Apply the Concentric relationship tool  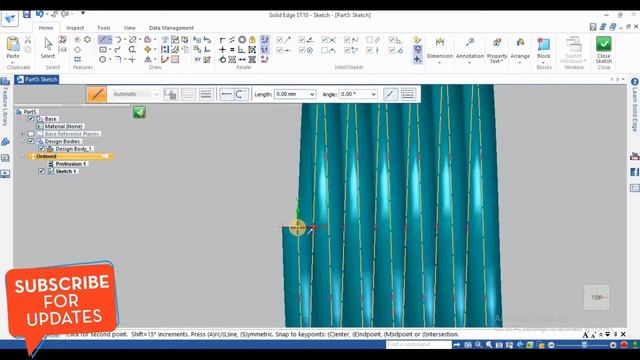[242, 40]
